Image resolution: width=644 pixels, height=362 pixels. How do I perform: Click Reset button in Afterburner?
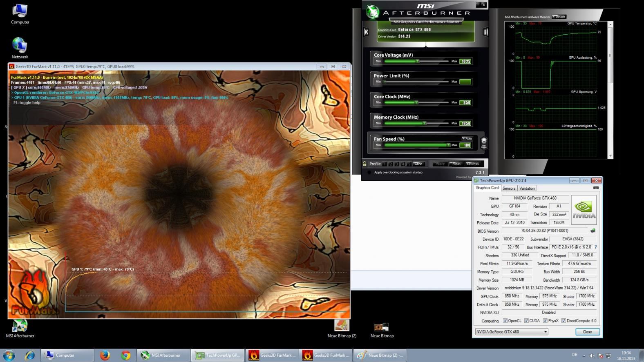click(x=456, y=164)
